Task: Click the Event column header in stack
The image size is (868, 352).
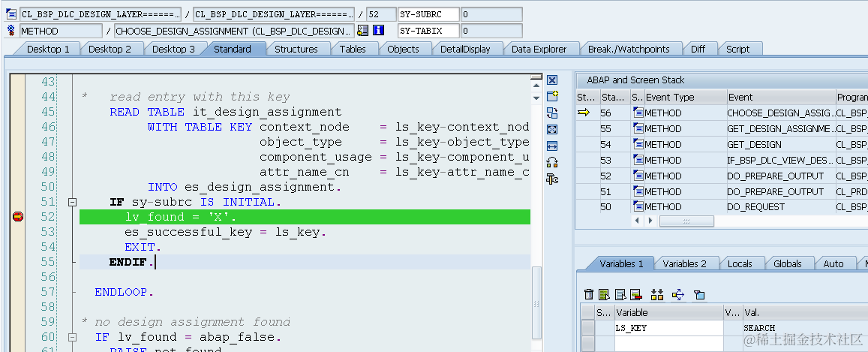Action: pos(780,98)
